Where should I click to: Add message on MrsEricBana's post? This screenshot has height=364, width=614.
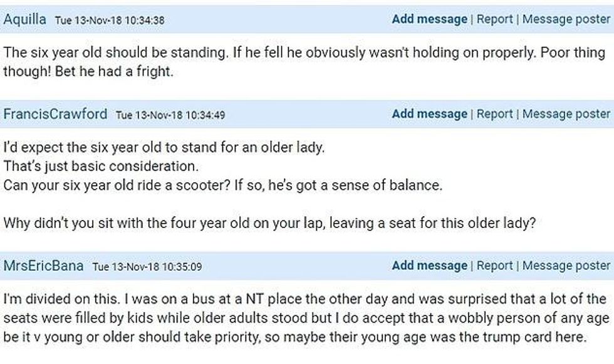pos(430,266)
